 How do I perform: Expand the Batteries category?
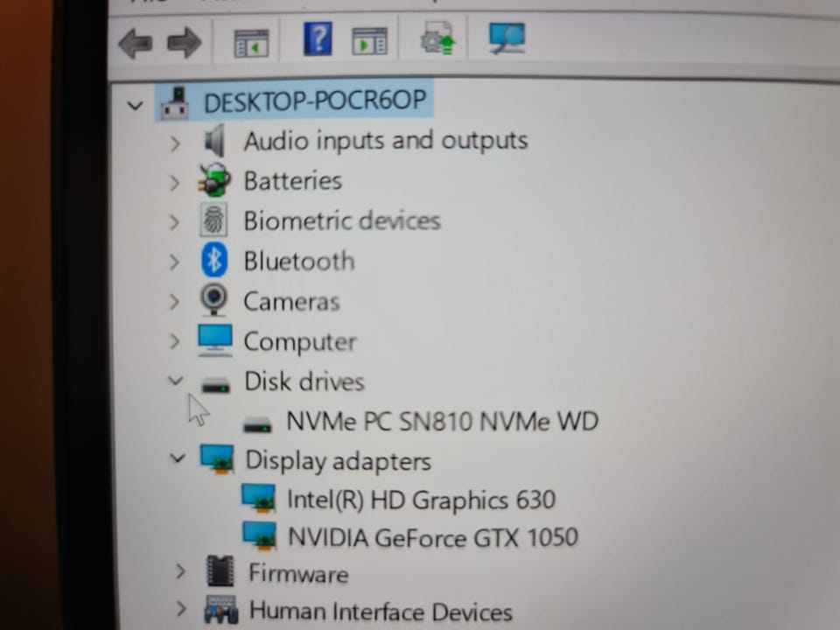click(x=175, y=183)
